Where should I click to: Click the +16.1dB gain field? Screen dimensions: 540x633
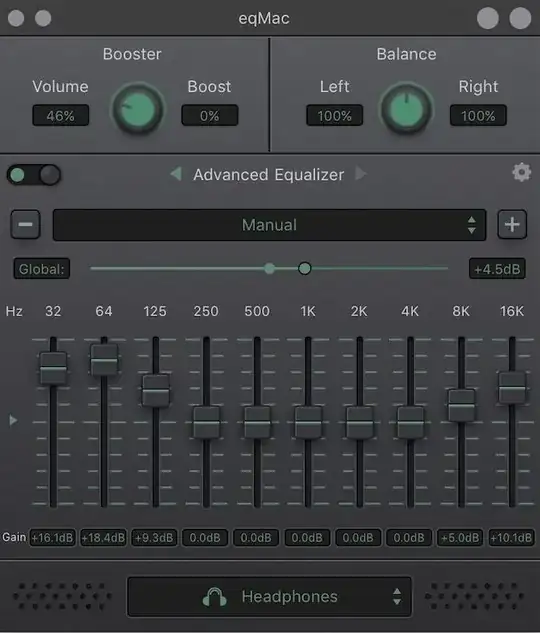(52, 538)
